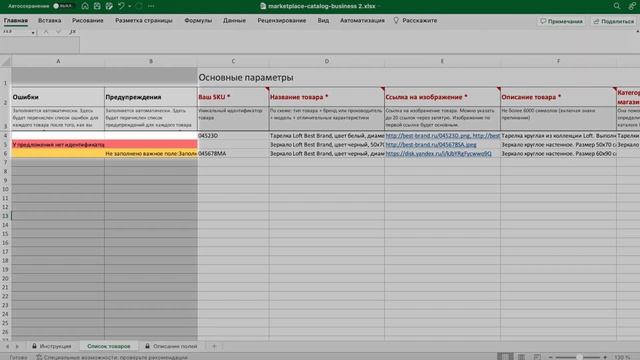
Task: Click the confirm entry checkmark in formula bar
Action: coord(59,32)
